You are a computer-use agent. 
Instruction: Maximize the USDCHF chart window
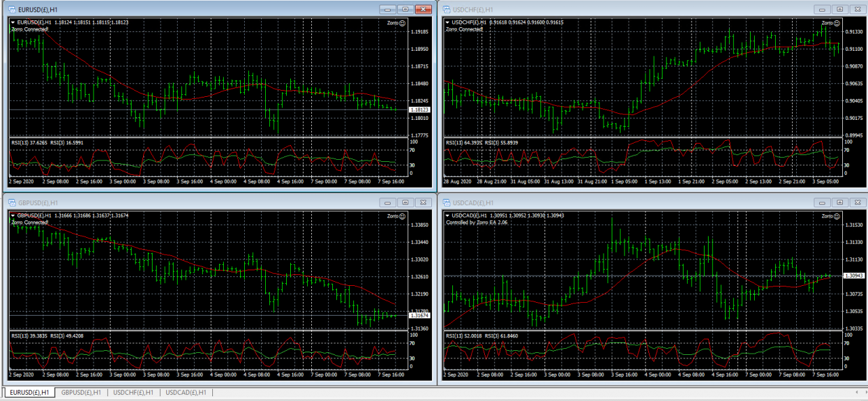(840, 9)
